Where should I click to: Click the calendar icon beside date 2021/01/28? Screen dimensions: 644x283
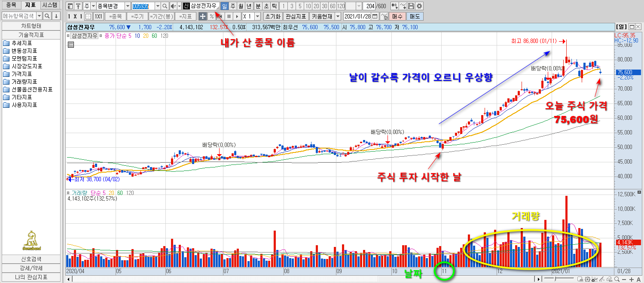point(375,16)
